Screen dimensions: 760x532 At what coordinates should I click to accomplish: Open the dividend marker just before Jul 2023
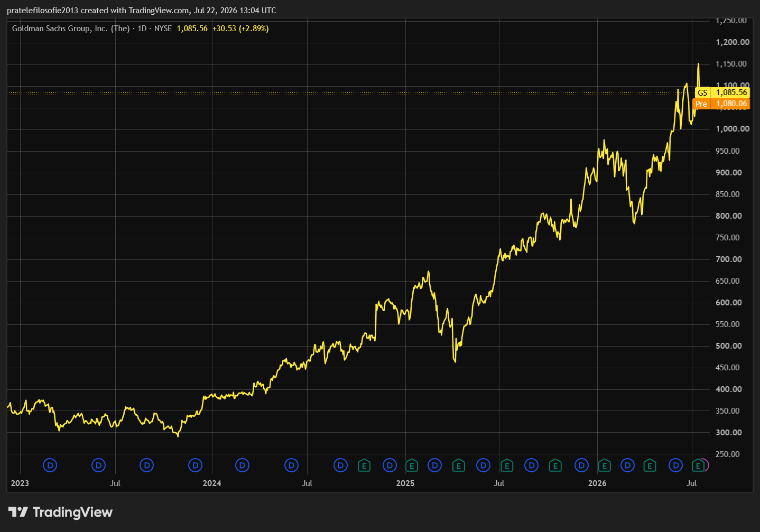[98, 465]
